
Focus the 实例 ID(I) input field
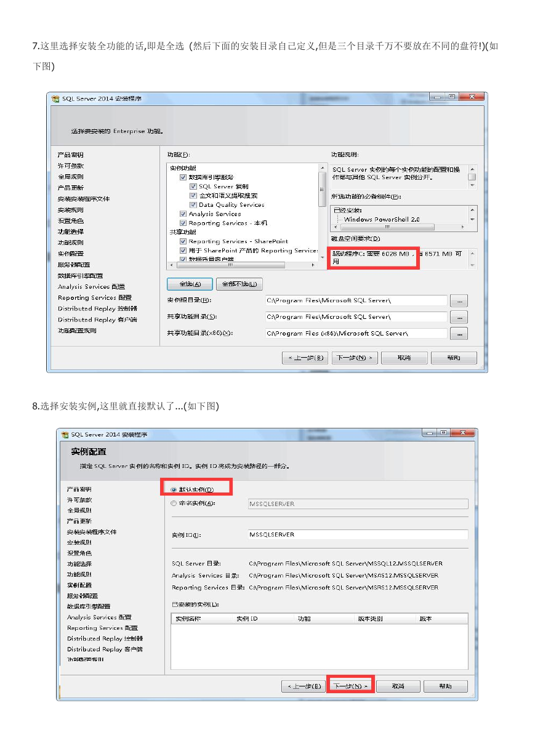click(x=358, y=535)
